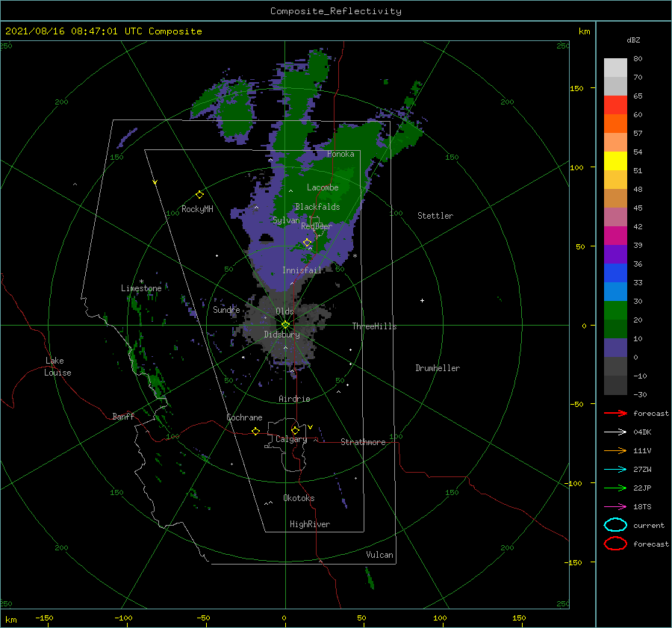This screenshot has height=628, width=672.
Task: Click yellow diamond marker above Calgary label
Action: (295, 430)
